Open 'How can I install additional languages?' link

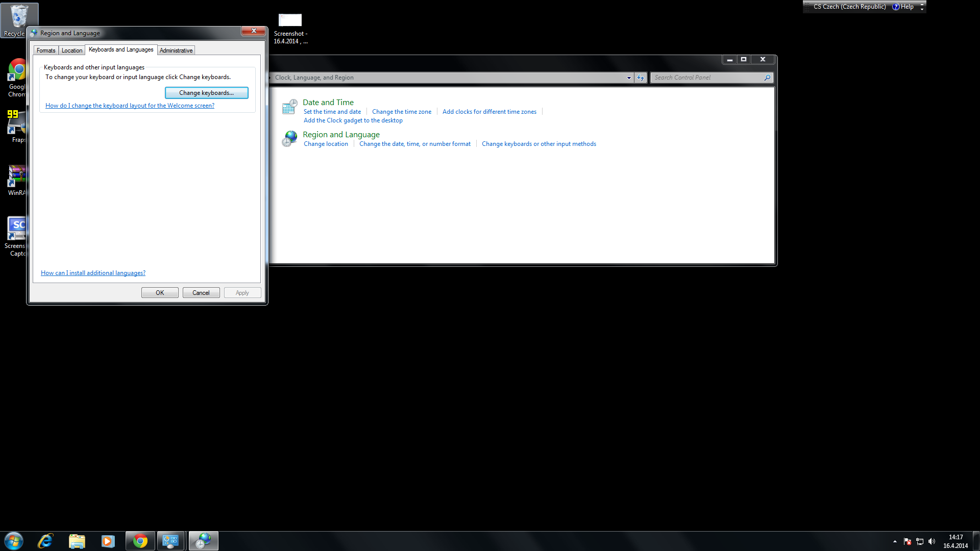[93, 273]
